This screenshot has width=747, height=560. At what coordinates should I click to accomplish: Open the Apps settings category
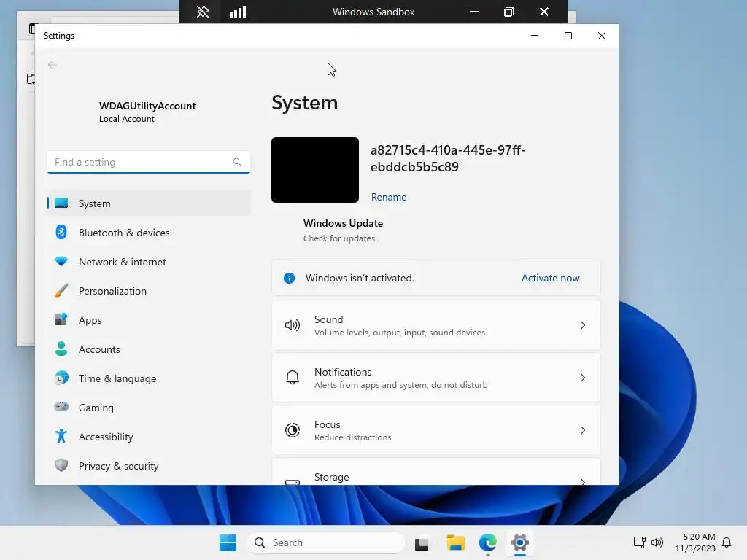tap(148, 320)
